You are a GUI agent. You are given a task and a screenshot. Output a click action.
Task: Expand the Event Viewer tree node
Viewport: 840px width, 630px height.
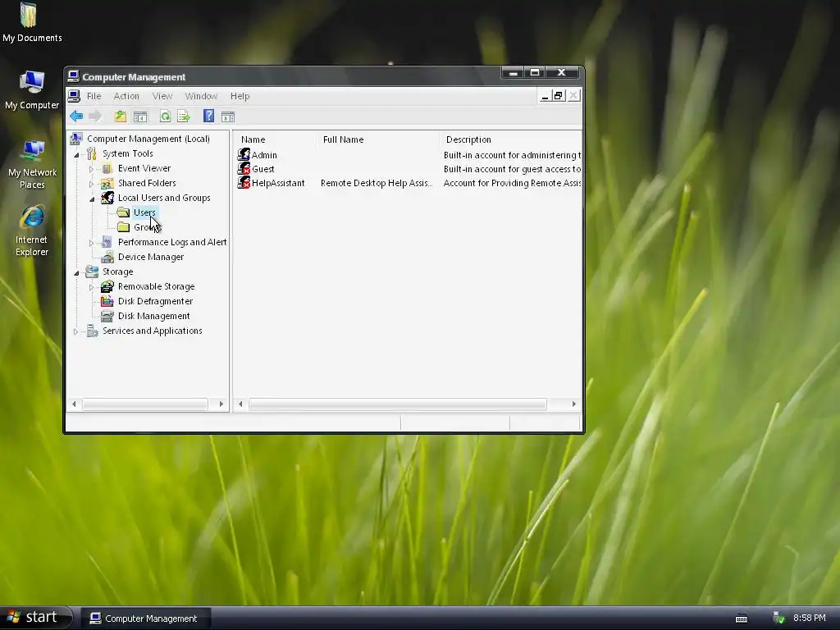91,169
